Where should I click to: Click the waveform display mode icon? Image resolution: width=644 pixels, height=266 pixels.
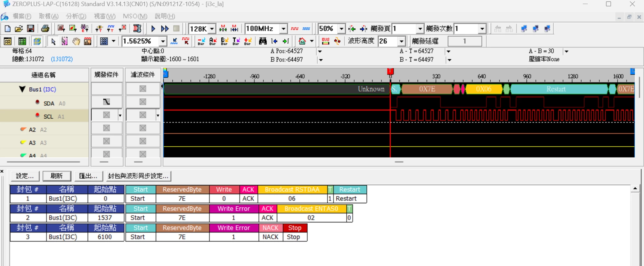click(x=7, y=41)
